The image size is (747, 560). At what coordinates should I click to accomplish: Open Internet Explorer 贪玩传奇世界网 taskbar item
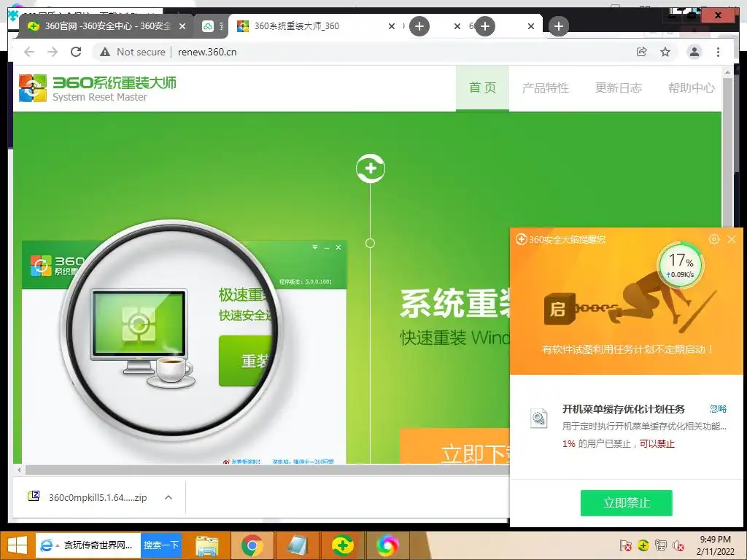88,545
